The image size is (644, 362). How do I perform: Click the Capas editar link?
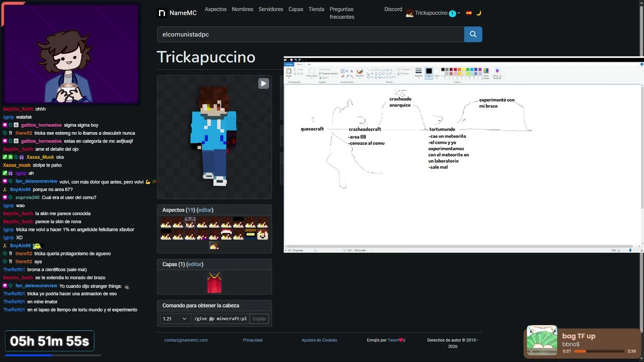click(x=195, y=264)
